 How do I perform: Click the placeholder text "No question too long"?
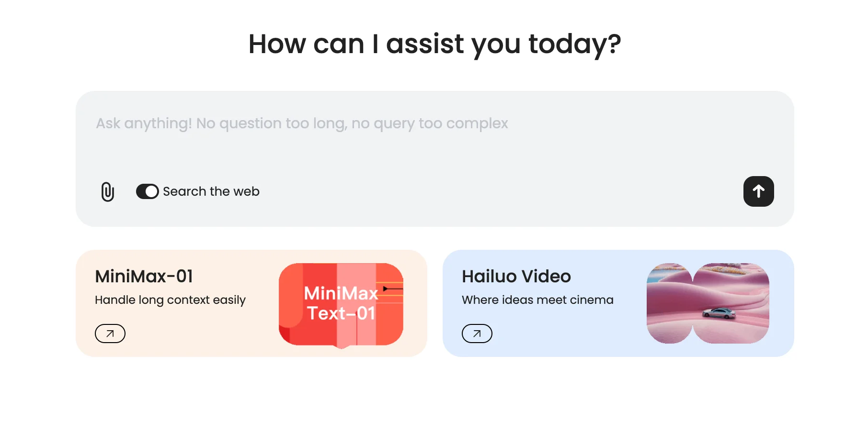271,123
